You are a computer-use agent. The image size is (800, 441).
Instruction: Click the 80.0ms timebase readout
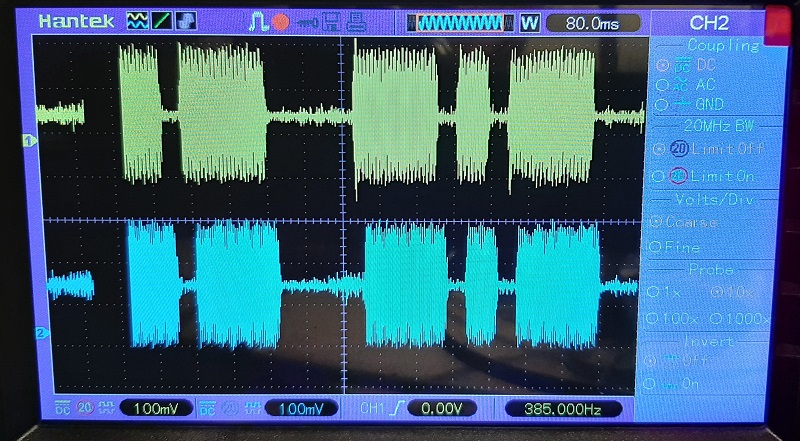(592, 22)
